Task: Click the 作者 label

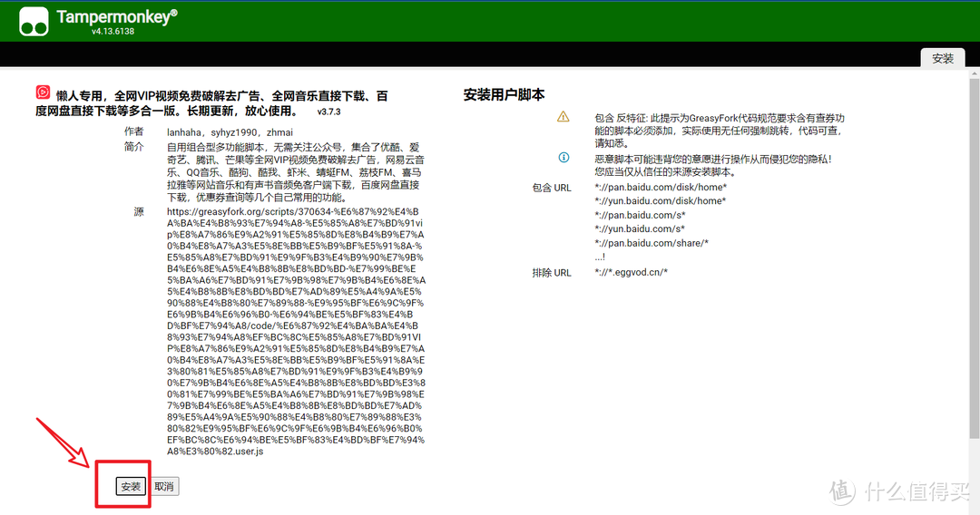Action: click(133, 131)
